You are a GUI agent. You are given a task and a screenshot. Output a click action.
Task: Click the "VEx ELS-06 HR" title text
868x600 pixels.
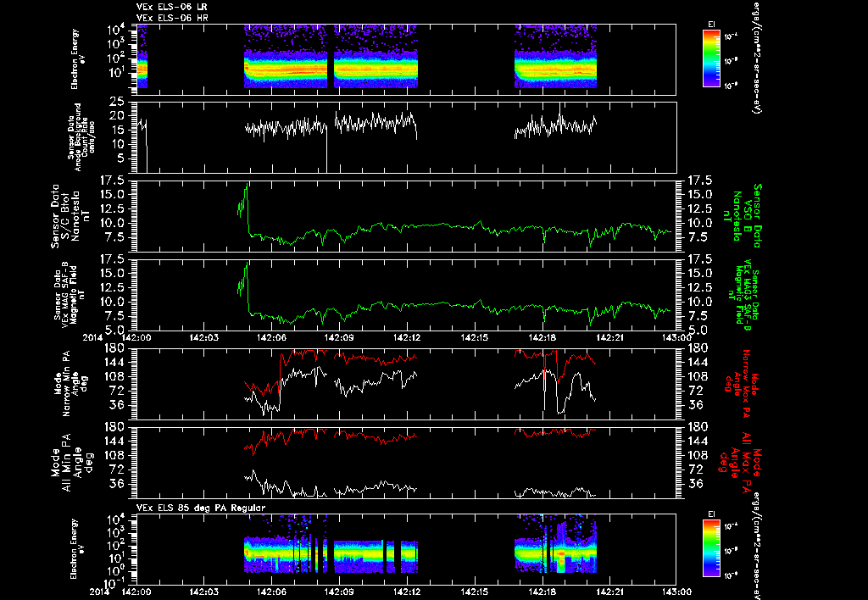pyautogui.click(x=171, y=19)
